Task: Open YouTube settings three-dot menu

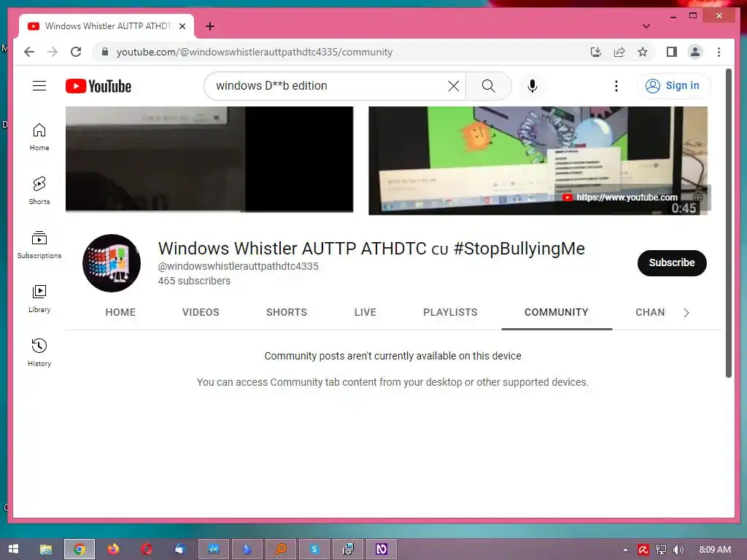Action: coord(616,86)
